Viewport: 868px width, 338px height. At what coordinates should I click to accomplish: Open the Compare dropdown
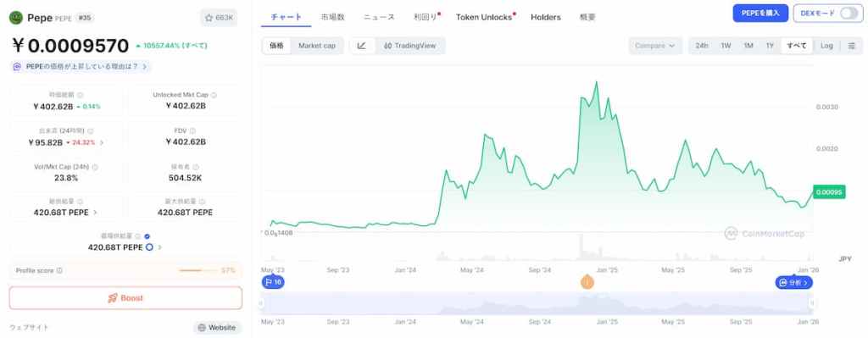pos(655,46)
